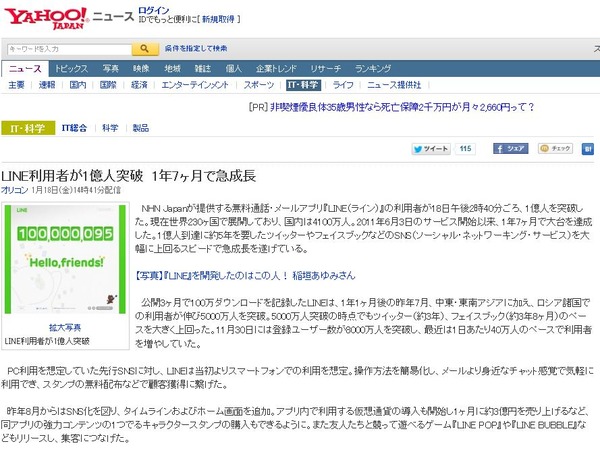Screen dimensions: 600x452
Task: Open the トピックス tab
Action: click(x=71, y=69)
